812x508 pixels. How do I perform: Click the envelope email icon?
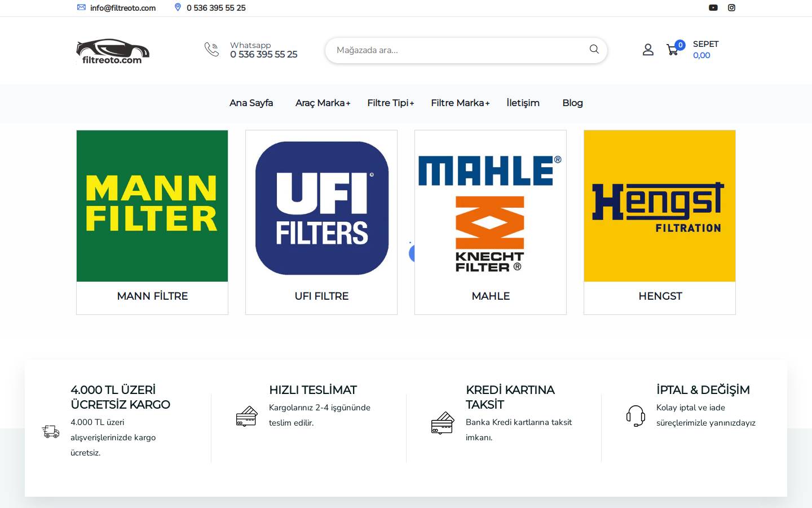pyautogui.click(x=81, y=7)
